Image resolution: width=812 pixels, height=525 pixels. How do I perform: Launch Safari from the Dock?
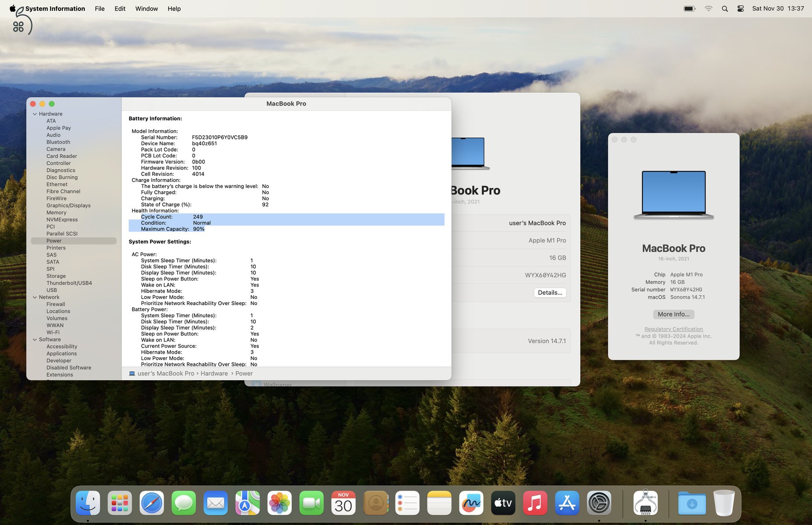point(151,503)
